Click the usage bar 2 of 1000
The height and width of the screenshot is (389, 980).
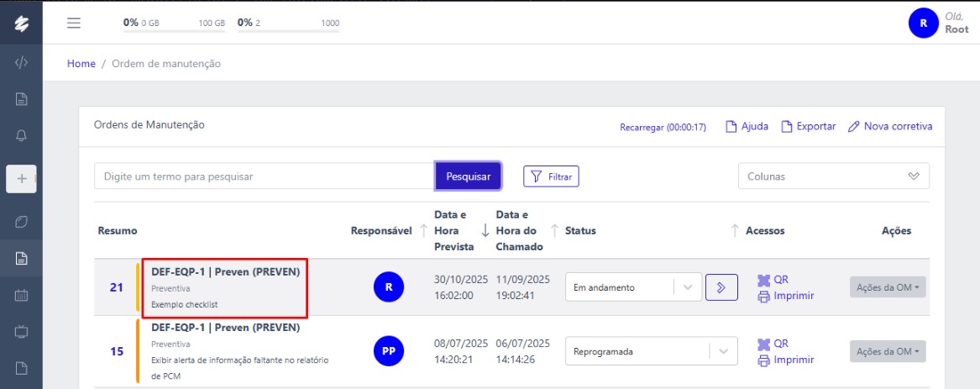pos(288,24)
